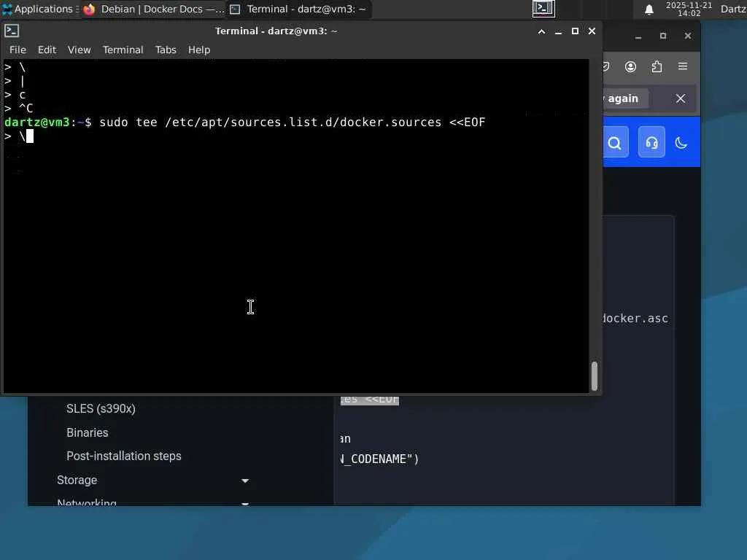Open the Terminal menu in menu bar
The width and height of the screenshot is (747, 560).
(x=123, y=50)
